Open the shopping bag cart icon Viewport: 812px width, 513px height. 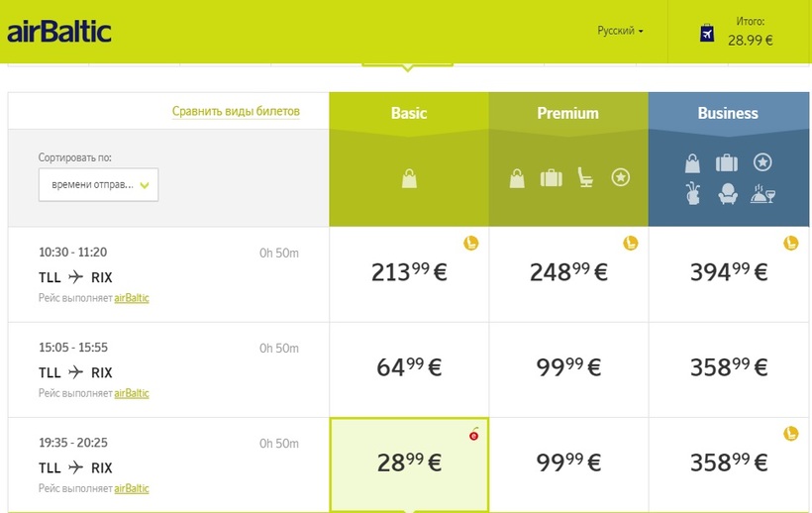point(707,34)
